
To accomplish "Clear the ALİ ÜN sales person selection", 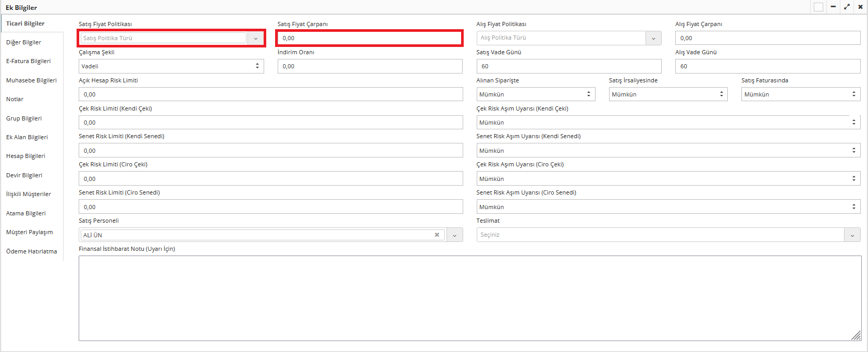I will point(437,235).
